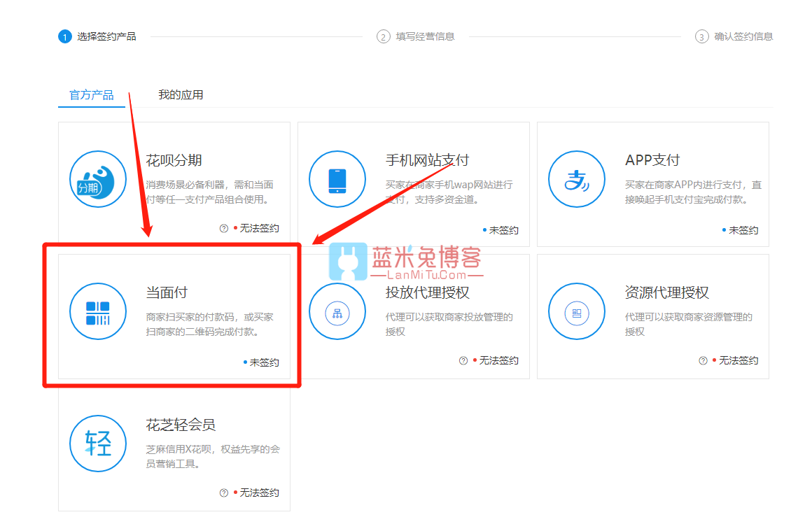Click the 资源代理授权 circular icon

pos(576,311)
